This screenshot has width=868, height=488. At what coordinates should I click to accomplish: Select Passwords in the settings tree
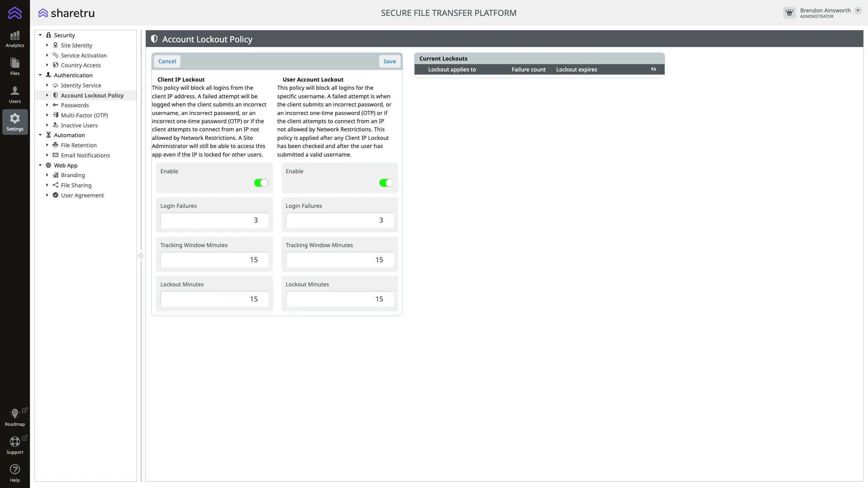click(x=75, y=105)
